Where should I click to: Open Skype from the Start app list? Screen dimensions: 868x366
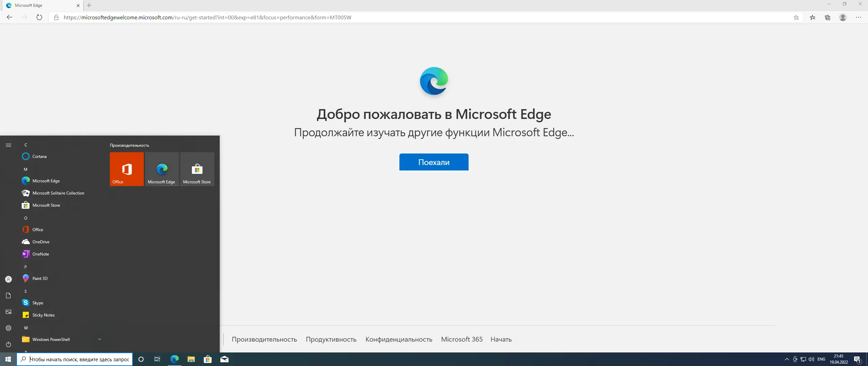click(38, 303)
